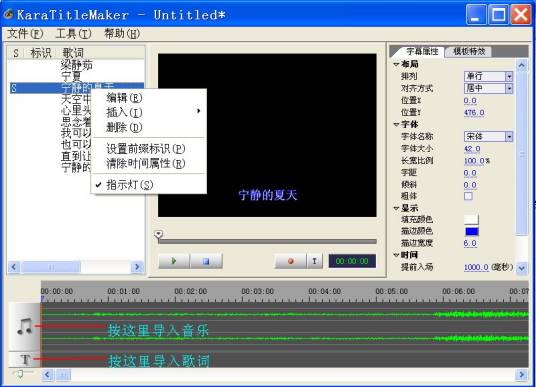Select the lyric row 梁静茹
This screenshot has height=387, width=536.
tap(77, 65)
